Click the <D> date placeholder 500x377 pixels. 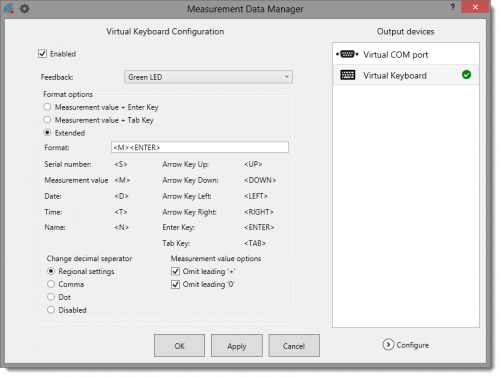click(121, 196)
